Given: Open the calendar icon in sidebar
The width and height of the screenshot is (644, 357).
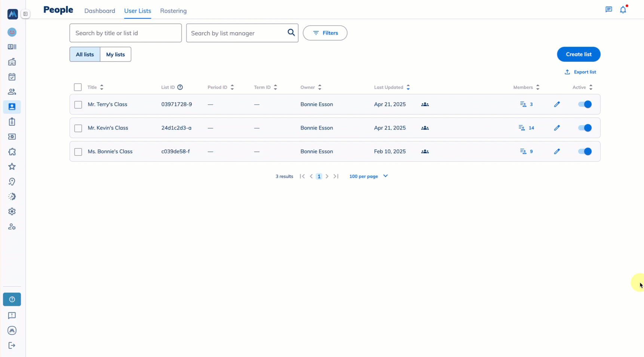Looking at the screenshot, I should coord(12,77).
